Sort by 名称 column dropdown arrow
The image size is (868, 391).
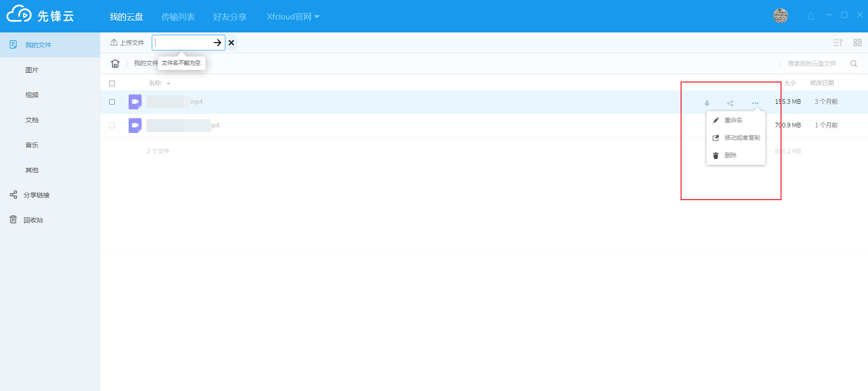tap(168, 84)
